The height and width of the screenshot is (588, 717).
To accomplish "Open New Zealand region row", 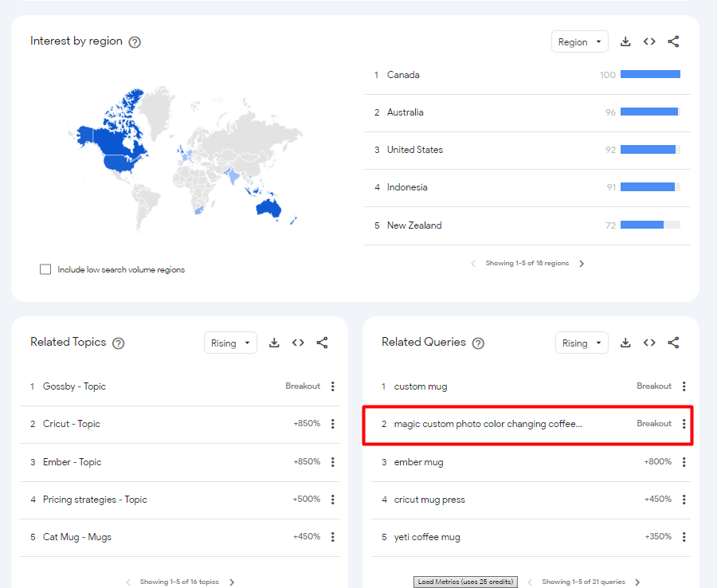I will (x=527, y=225).
